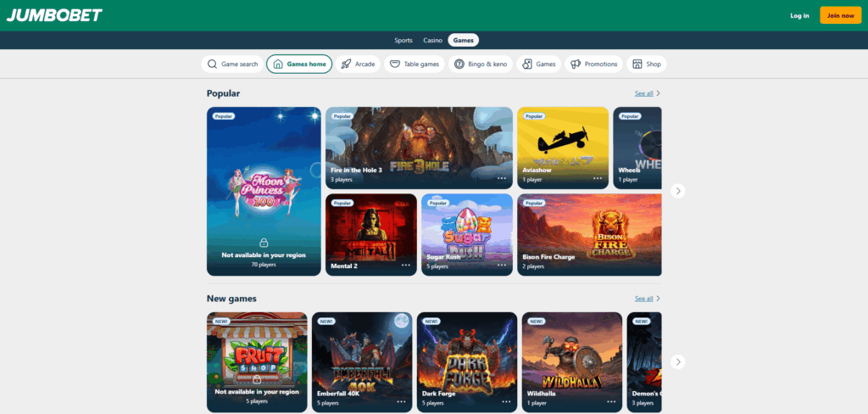Open the Mental 2 game thumbnail
Viewport: 868px width, 414px height.
[371, 234]
